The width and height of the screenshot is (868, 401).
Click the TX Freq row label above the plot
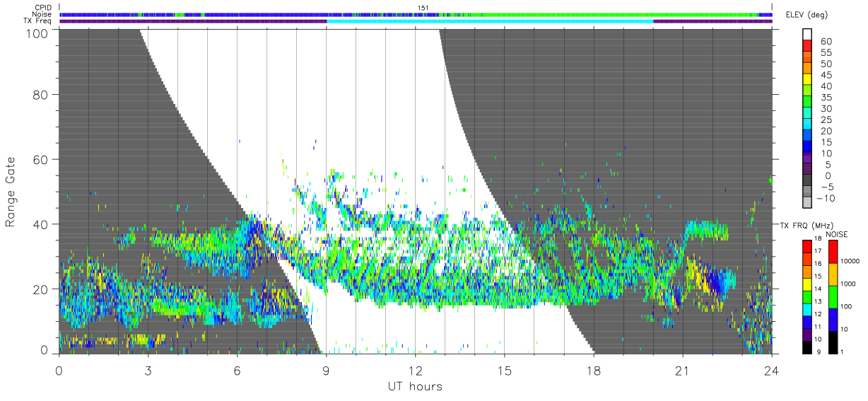tap(38, 21)
